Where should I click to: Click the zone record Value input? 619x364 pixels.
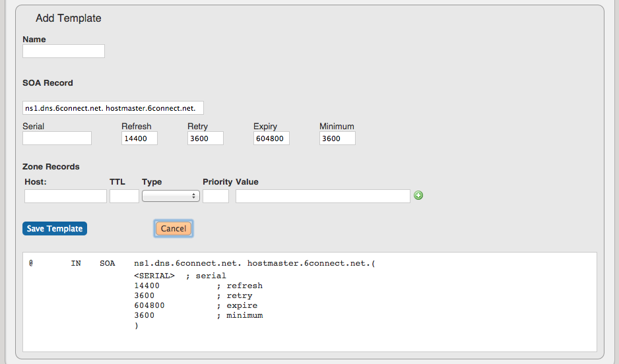click(323, 196)
